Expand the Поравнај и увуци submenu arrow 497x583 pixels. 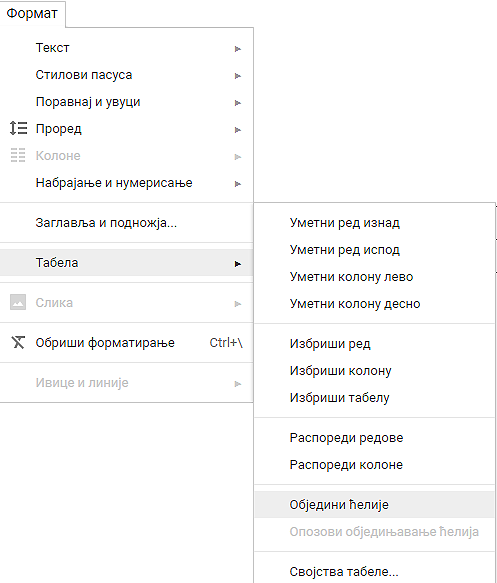238,103
